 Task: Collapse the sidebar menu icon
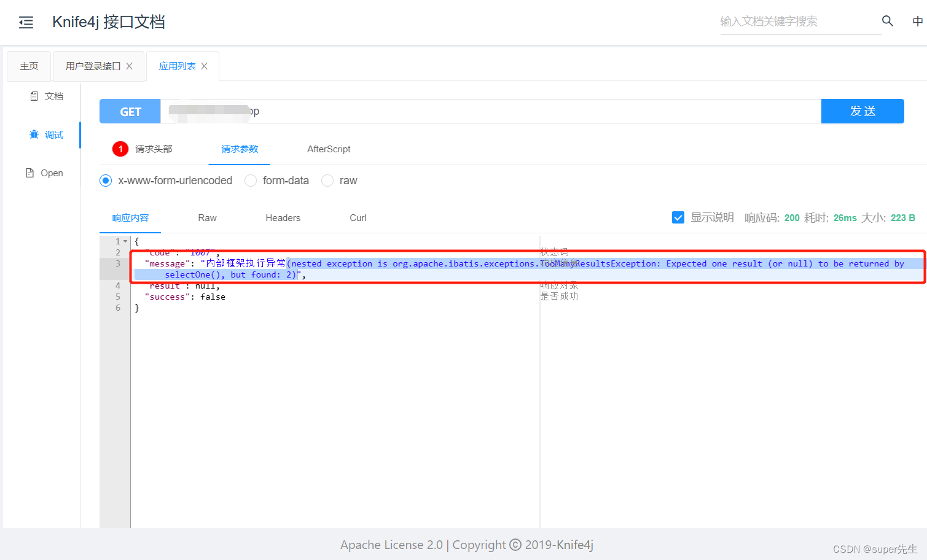(x=26, y=23)
